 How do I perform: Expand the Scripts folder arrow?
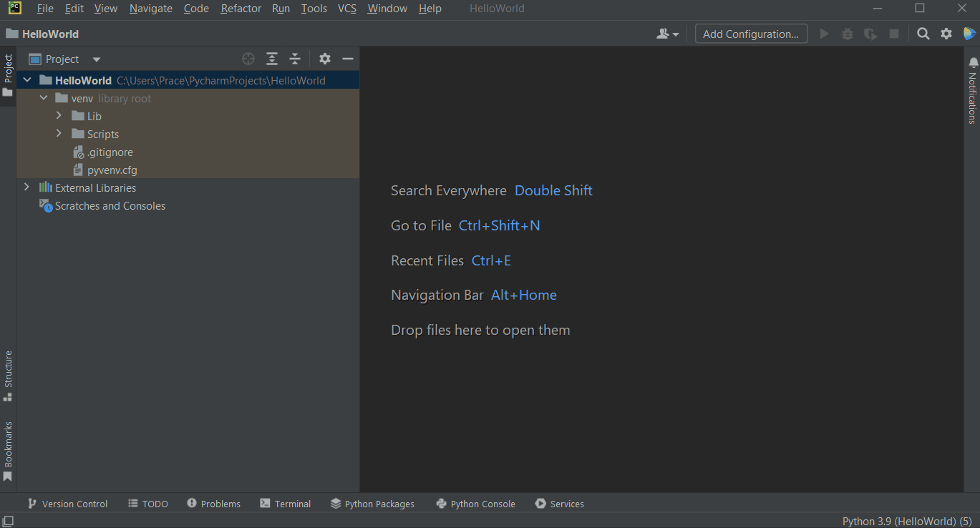click(59, 134)
